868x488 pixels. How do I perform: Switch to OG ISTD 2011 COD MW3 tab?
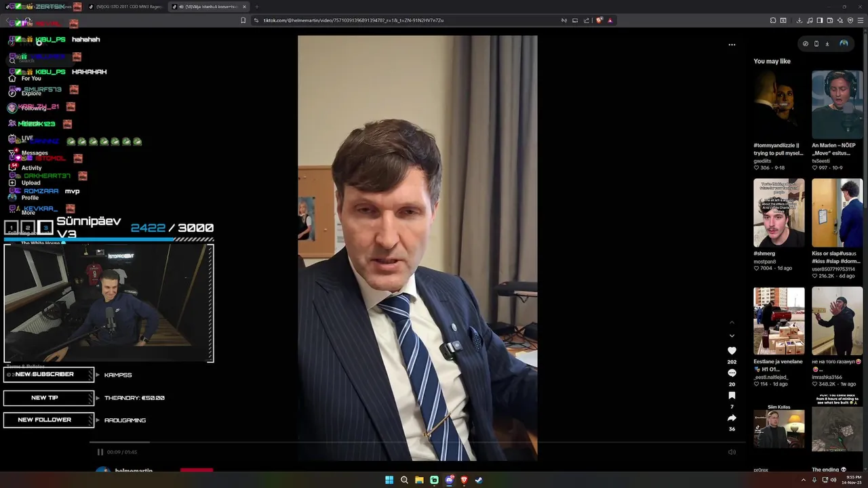[x=126, y=7]
